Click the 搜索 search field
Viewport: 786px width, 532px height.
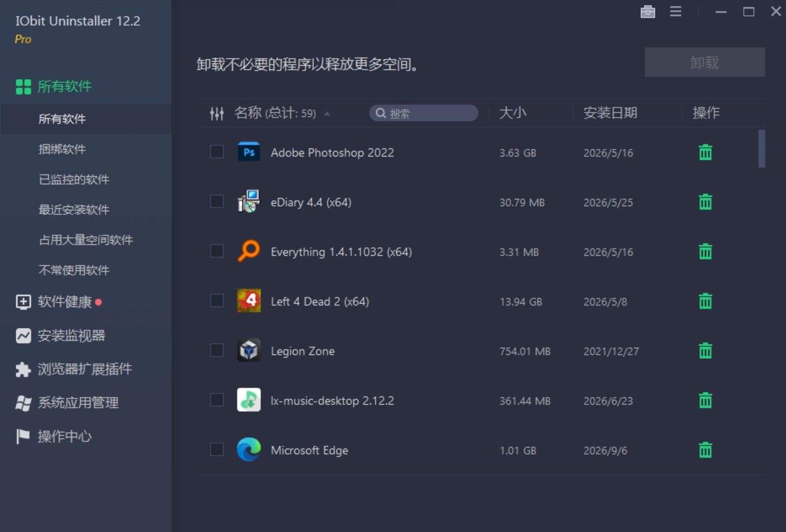coord(423,113)
